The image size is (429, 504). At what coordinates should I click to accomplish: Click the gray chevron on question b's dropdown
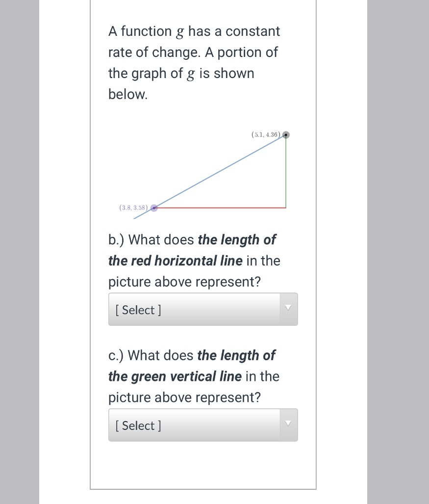(x=288, y=307)
